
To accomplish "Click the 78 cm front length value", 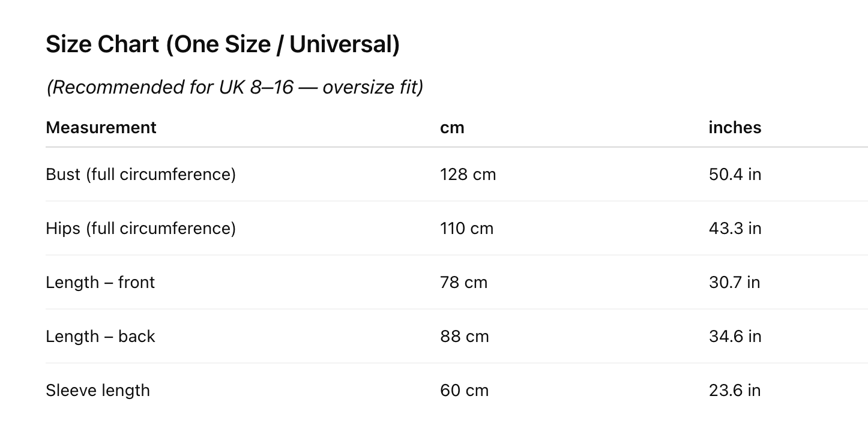I will (463, 283).
